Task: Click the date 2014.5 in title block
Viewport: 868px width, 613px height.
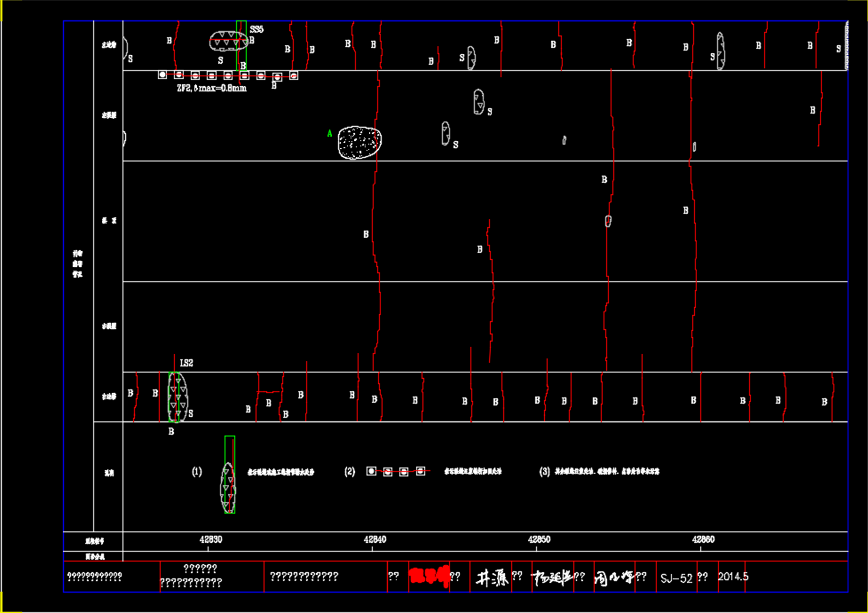Action: click(733, 577)
